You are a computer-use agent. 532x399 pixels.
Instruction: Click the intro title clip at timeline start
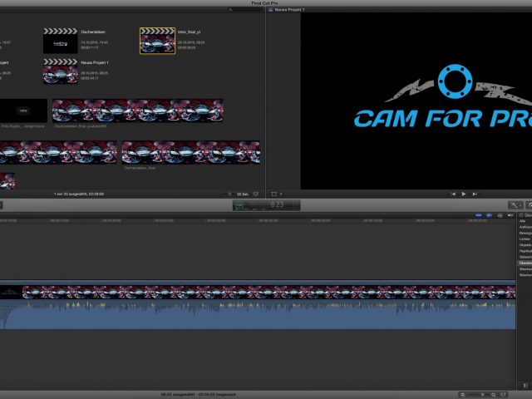tap(11, 292)
